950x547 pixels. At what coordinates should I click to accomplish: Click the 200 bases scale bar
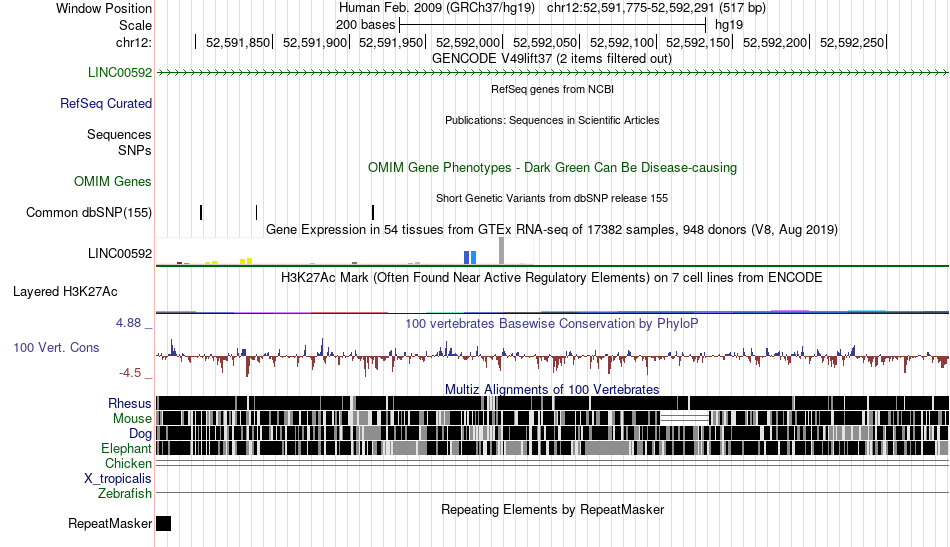tap(553, 25)
